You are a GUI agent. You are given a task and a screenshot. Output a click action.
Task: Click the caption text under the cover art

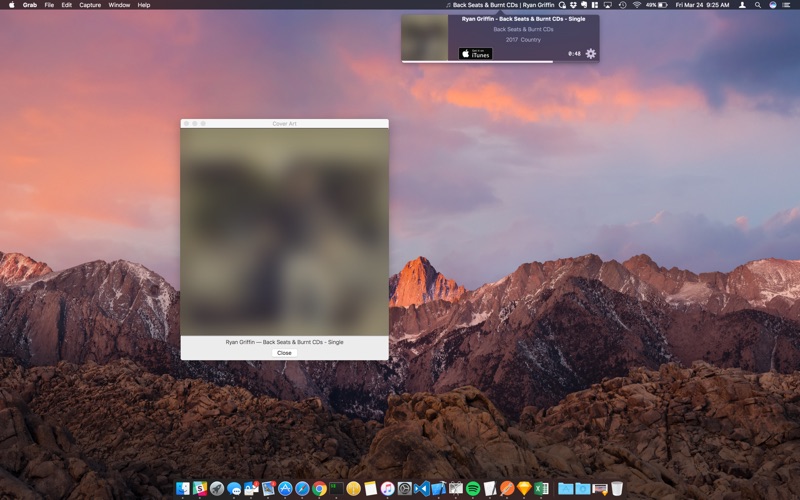tap(284, 342)
